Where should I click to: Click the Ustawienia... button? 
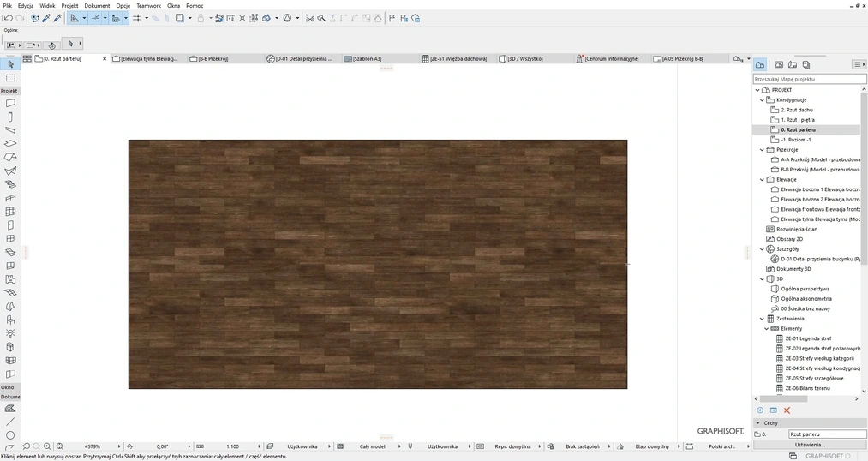(810, 445)
